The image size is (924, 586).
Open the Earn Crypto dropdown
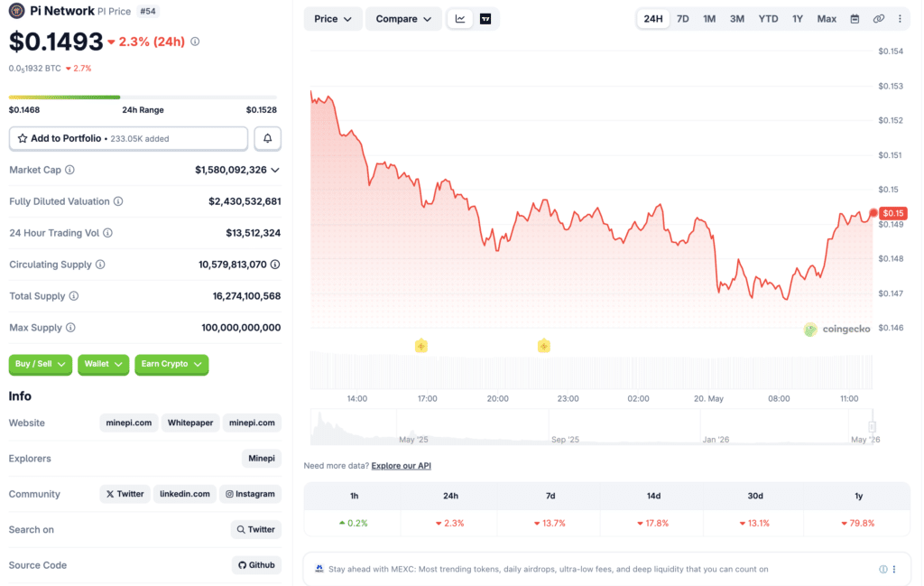point(171,365)
